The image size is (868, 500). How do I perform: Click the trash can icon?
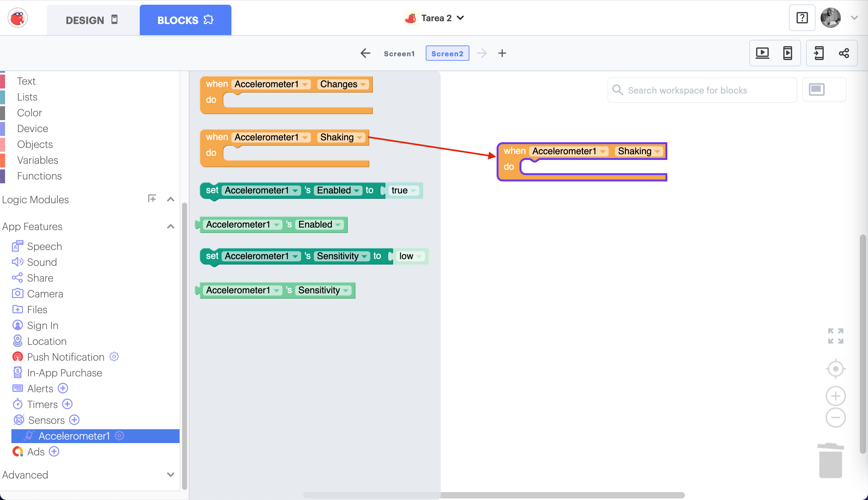pos(830,461)
